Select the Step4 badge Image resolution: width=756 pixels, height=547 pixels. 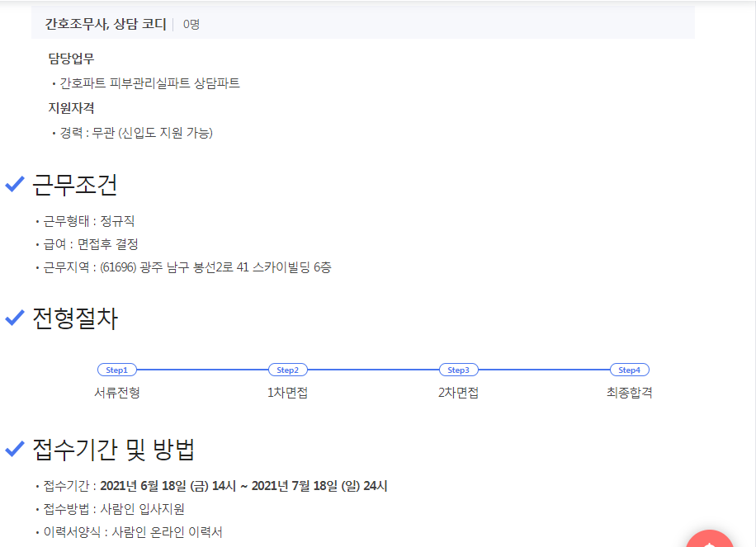click(630, 370)
